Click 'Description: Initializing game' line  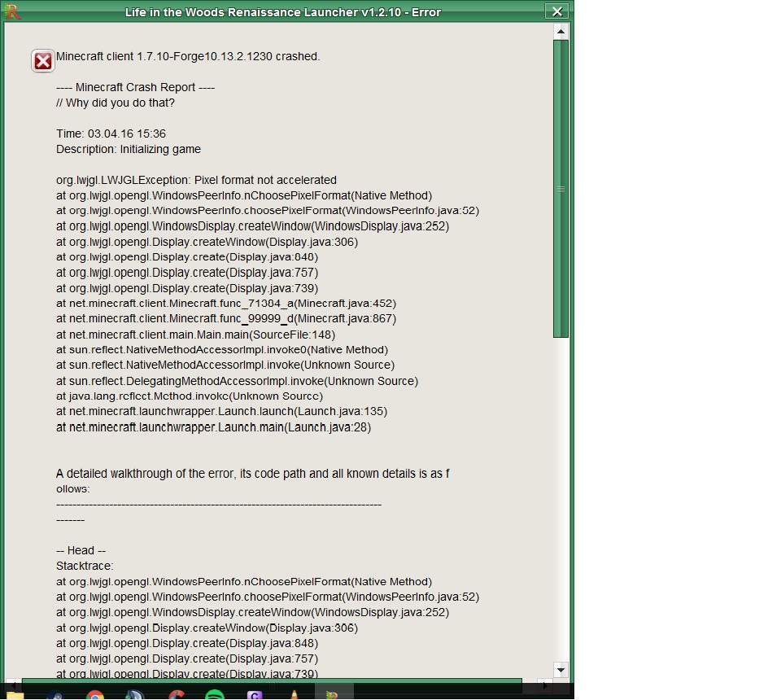pyautogui.click(x=128, y=149)
